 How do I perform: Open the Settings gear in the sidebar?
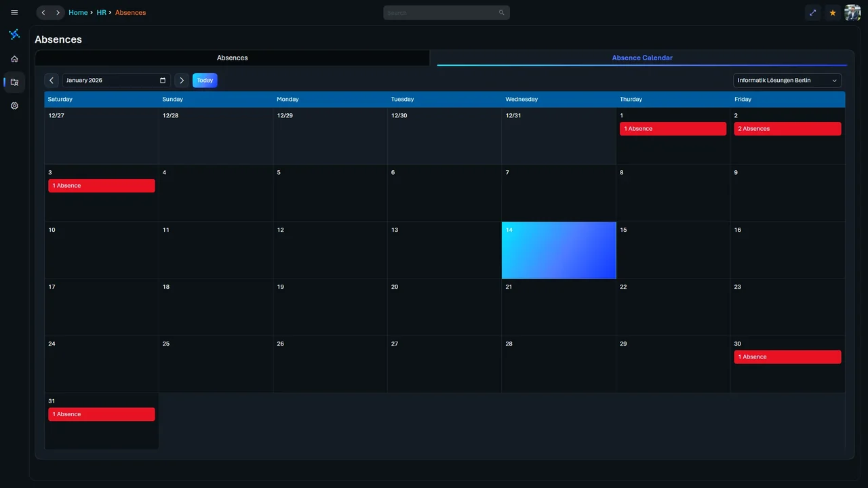coord(14,106)
